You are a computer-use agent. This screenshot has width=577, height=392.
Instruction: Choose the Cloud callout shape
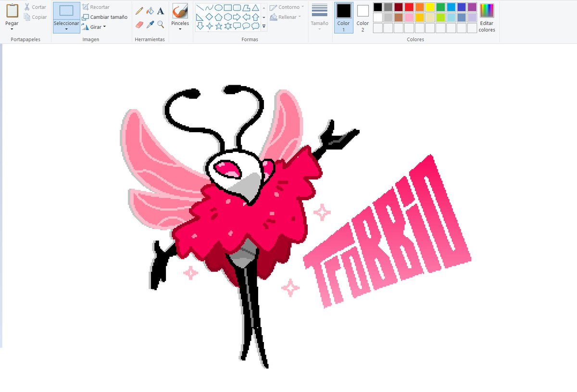click(255, 26)
